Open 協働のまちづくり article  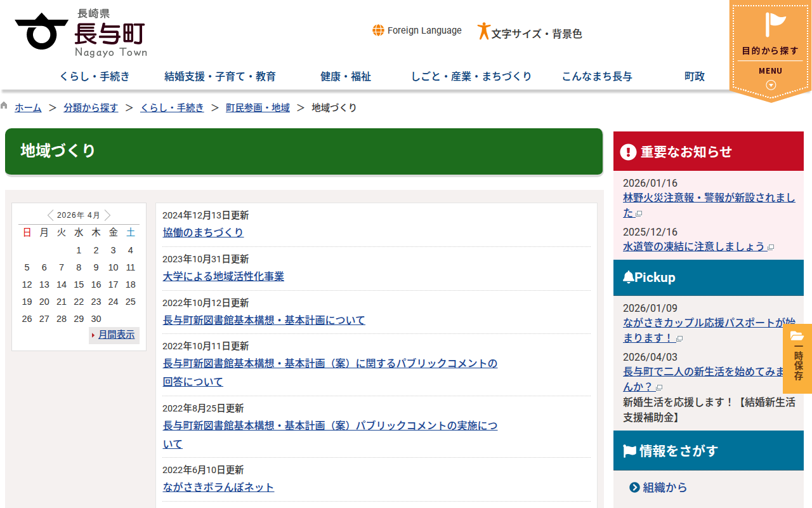(203, 232)
